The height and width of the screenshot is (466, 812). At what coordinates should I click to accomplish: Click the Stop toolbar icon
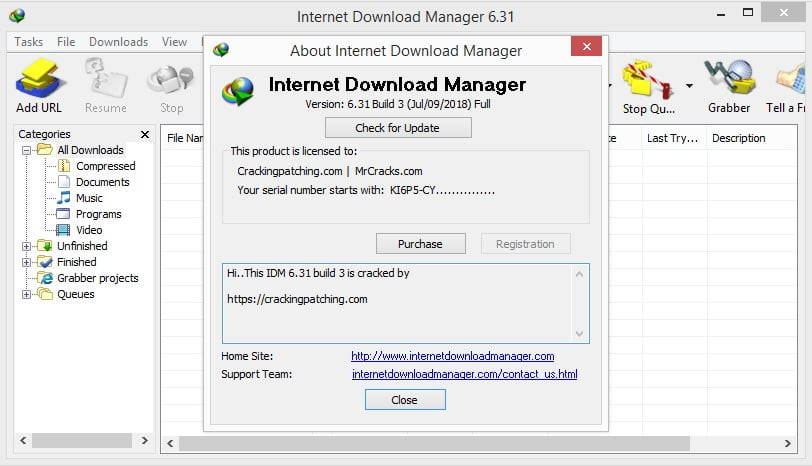(171, 85)
